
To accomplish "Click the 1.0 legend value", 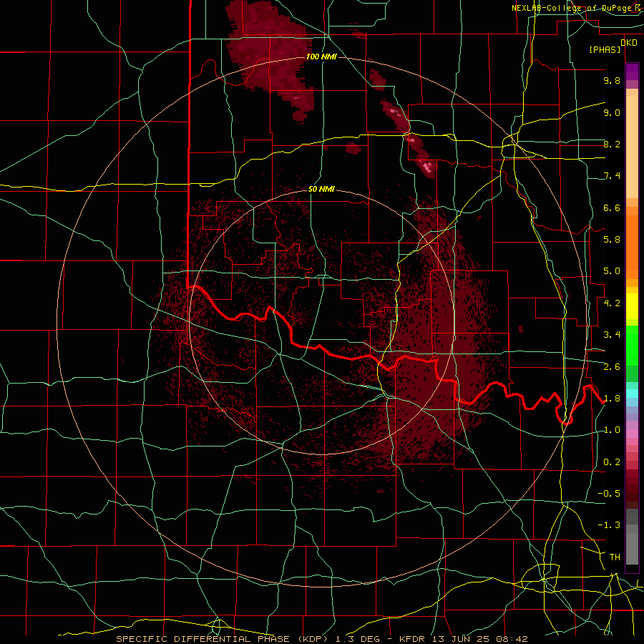I will tap(612, 430).
